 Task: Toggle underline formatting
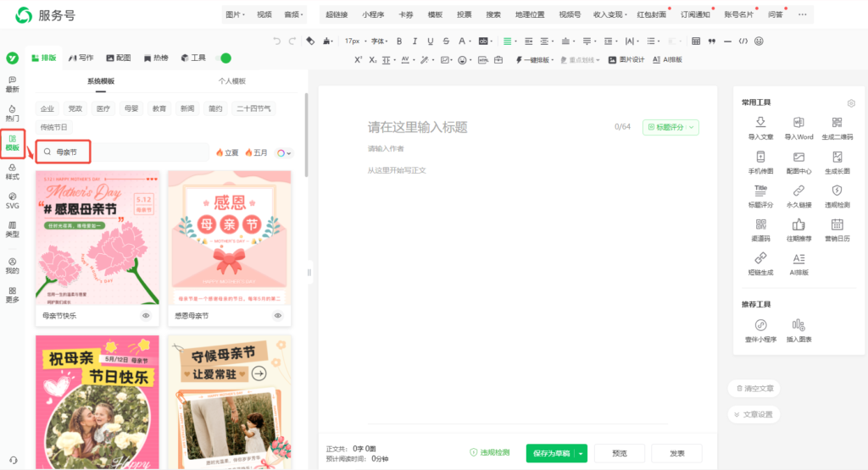pyautogui.click(x=430, y=41)
